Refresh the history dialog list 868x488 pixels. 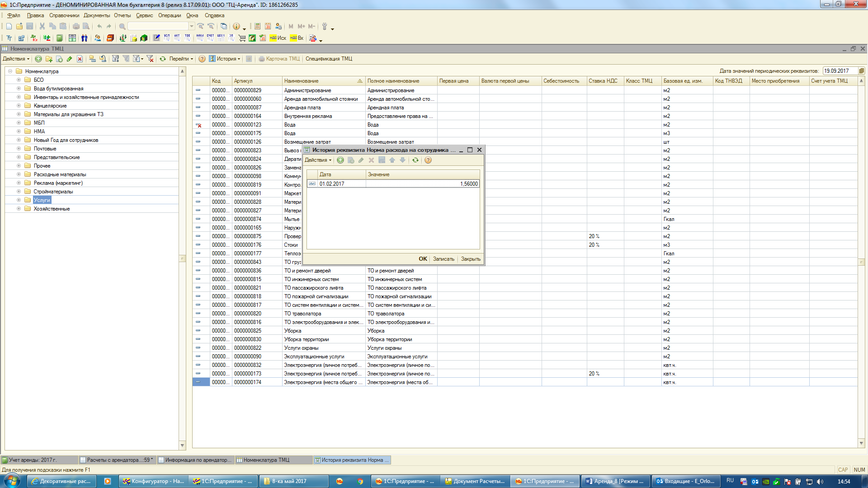[x=415, y=160]
